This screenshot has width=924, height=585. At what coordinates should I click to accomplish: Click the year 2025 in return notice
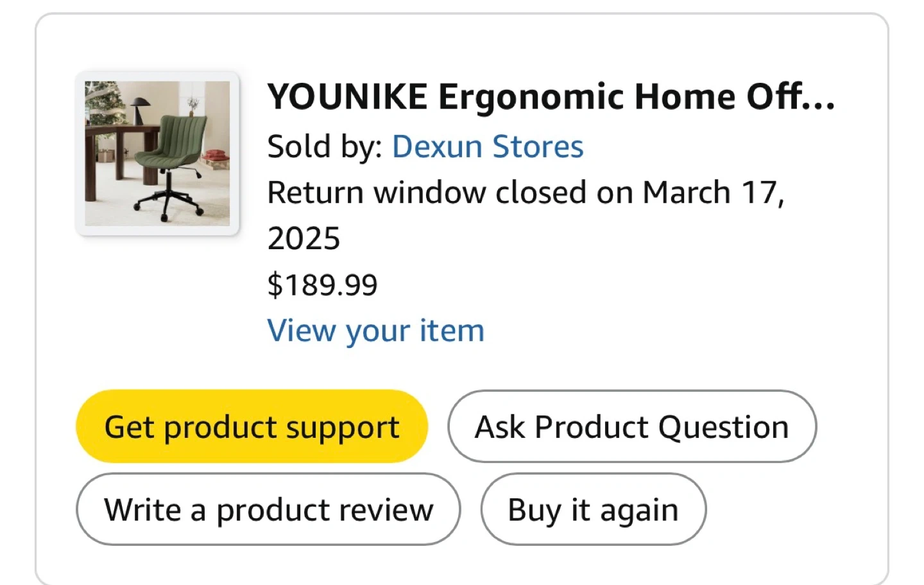click(x=304, y=239)
